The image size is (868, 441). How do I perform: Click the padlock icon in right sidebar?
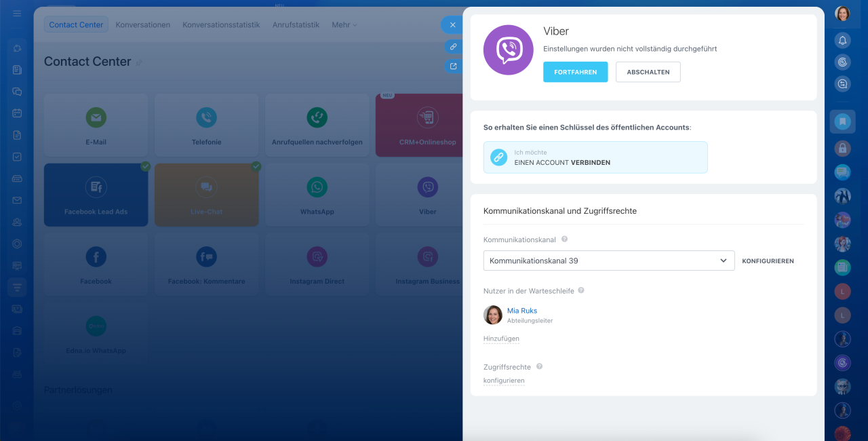[842, 148]
